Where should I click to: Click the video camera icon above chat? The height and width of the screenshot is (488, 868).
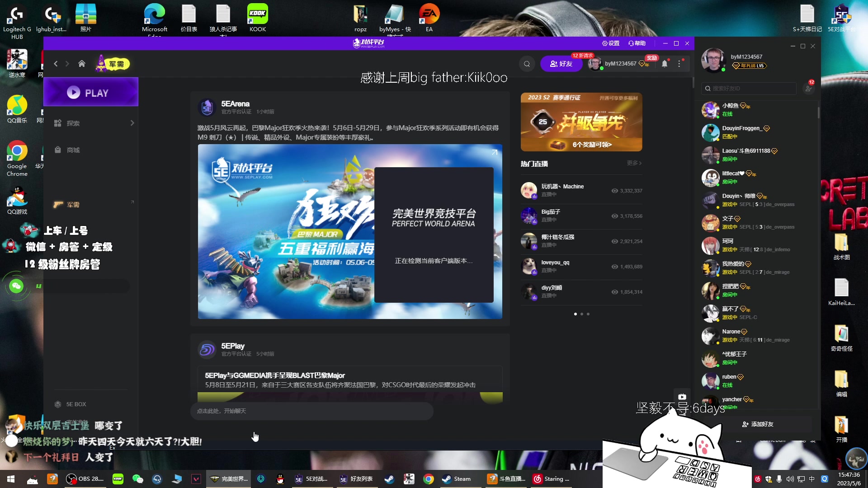point(682,397)
